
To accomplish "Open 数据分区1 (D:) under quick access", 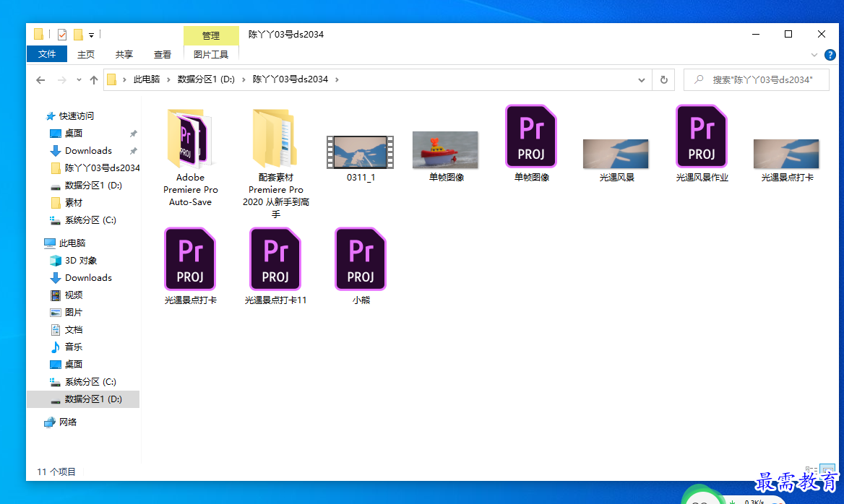I will click(x=86, y=185).
